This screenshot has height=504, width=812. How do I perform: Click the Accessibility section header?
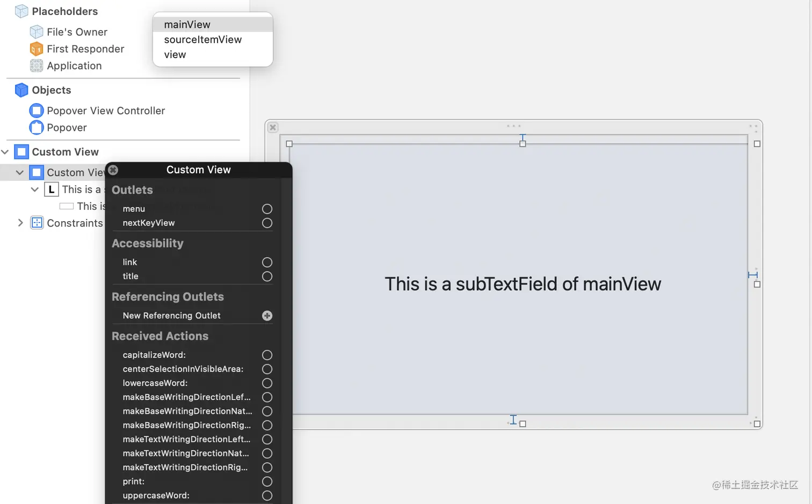click(x=148, y=243)
